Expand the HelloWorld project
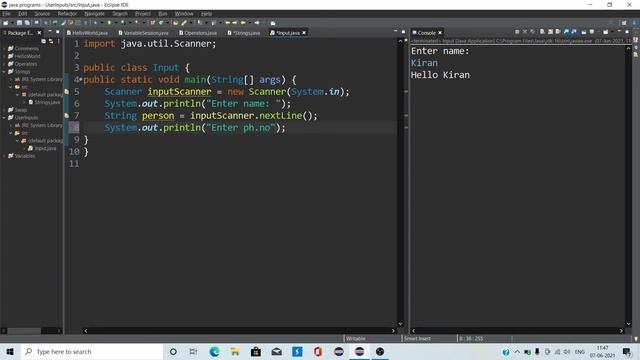640x360 pixels. click(x=4, y=56)
